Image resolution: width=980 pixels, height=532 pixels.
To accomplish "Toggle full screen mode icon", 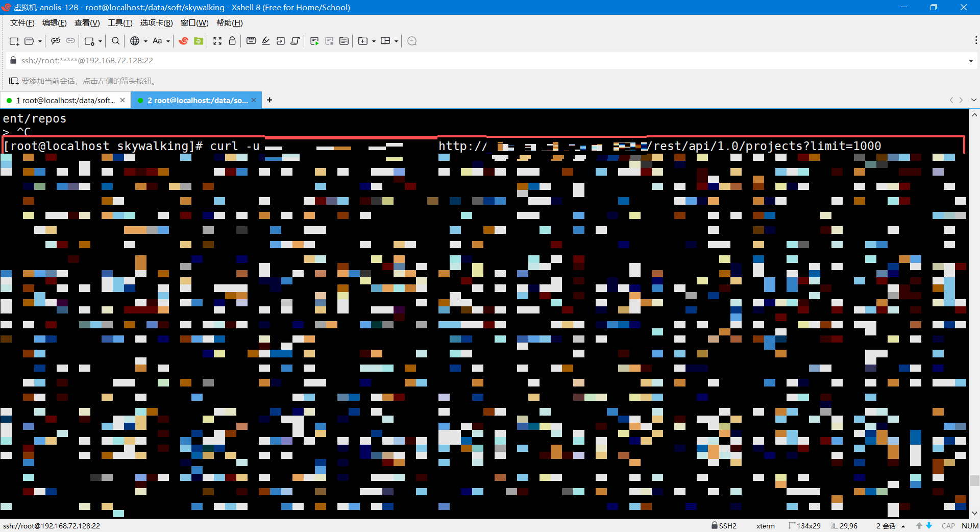I will pyautogui.click(x=217, y=41).
